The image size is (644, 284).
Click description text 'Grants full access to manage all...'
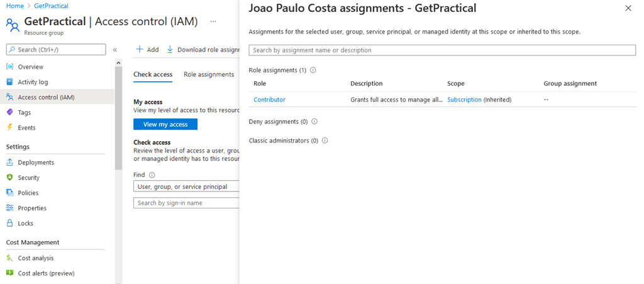(x=397, y=99)
